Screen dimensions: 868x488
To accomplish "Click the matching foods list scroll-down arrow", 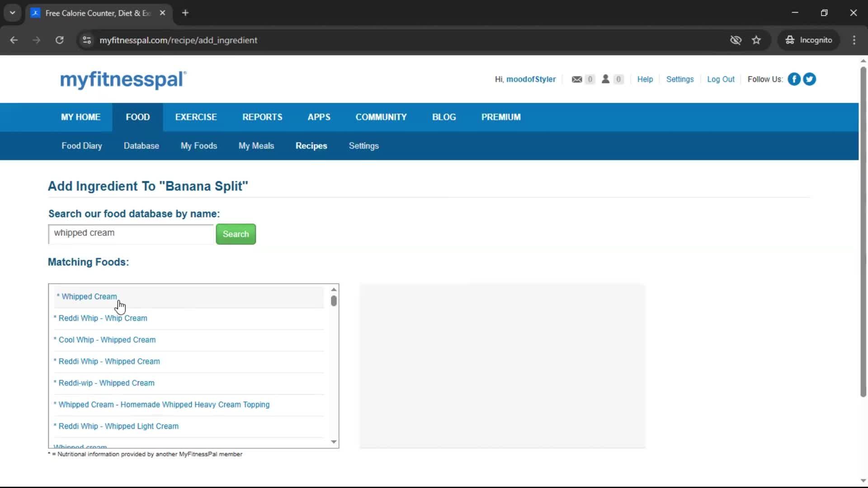I will (334, 442).
